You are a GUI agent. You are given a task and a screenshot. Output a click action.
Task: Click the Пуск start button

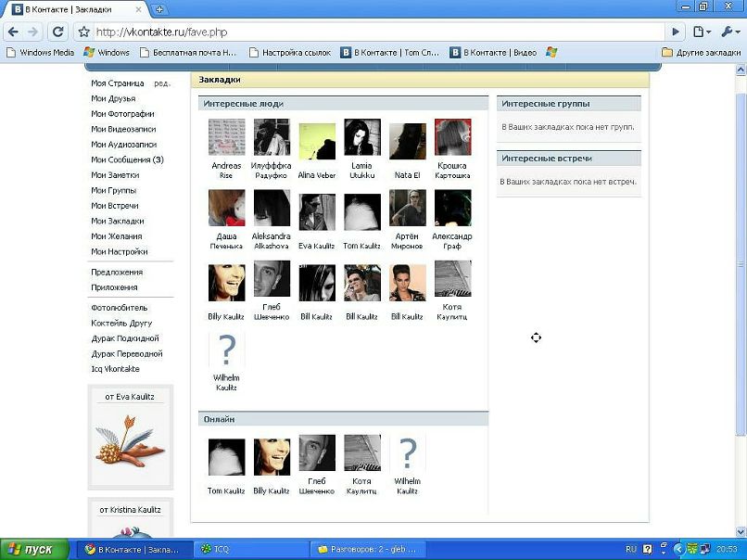coord(33,549)
